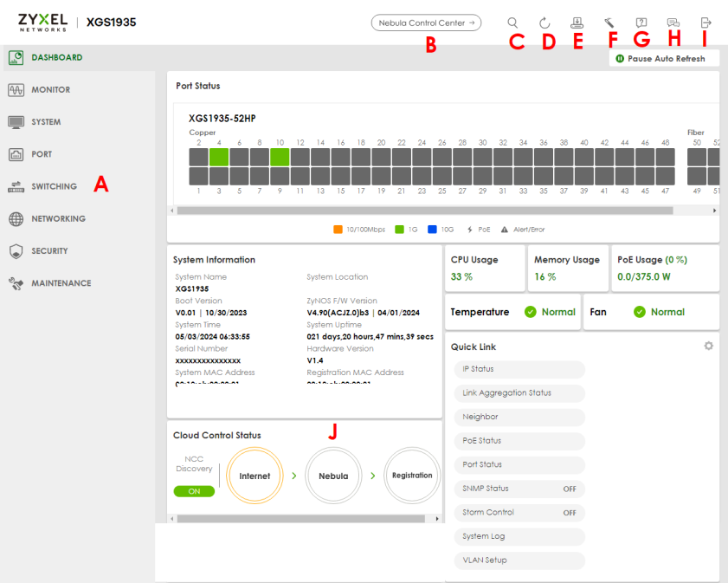Click the Fan green checkmark icon
This screenshot has height=583, width=728.
pyautogui.click(x=640, y=312)
